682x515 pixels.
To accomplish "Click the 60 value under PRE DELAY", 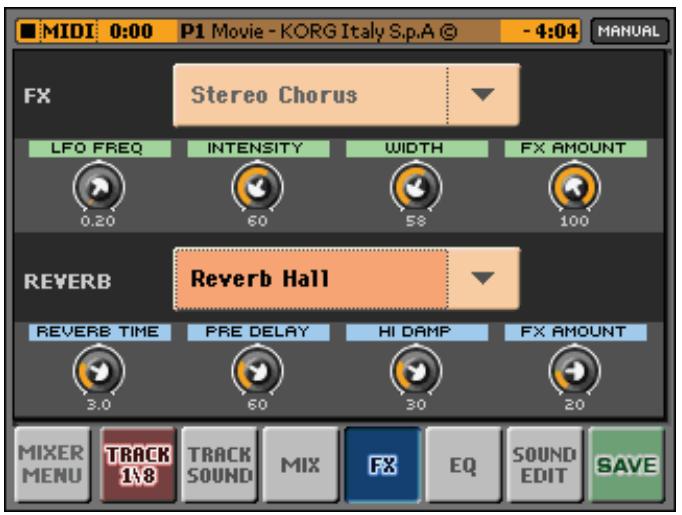I will (x=257, y=405).
